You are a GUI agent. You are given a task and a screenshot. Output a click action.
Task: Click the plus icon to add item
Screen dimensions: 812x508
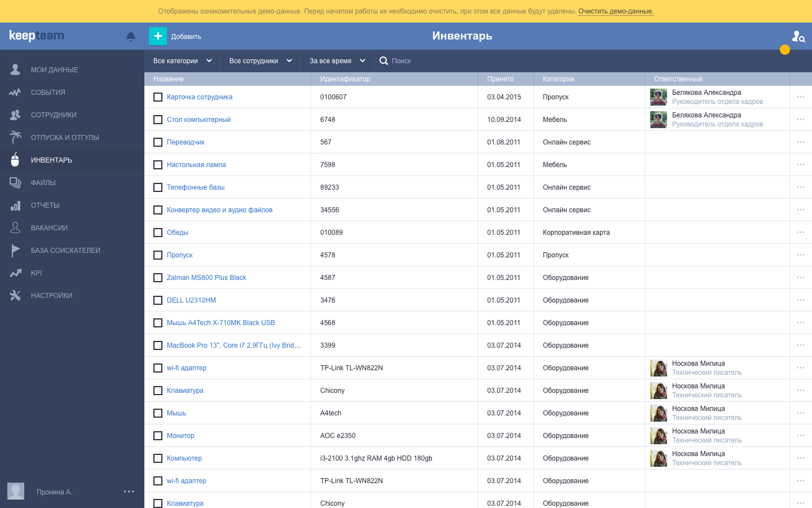pos(158,36)
